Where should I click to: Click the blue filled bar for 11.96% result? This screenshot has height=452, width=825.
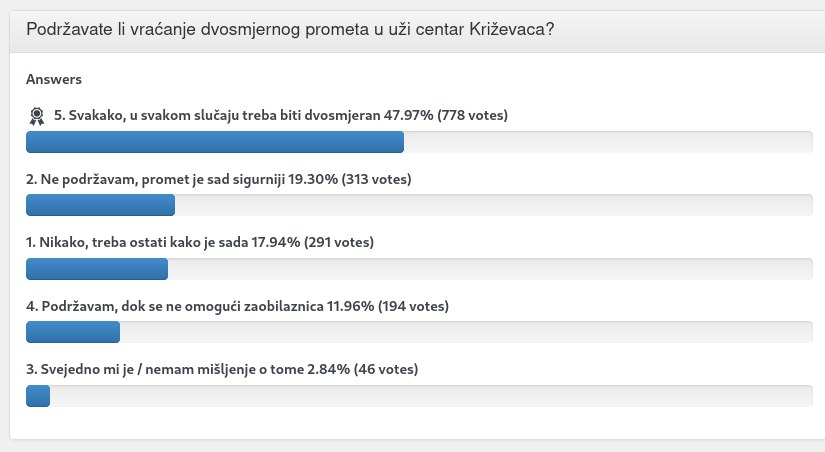pos(72,332)
